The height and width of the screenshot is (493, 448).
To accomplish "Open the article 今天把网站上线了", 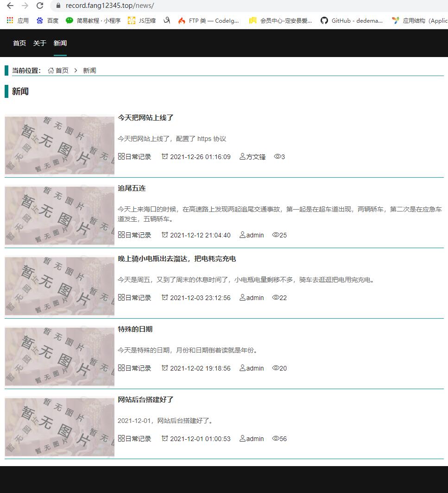I will pos(145,118).
